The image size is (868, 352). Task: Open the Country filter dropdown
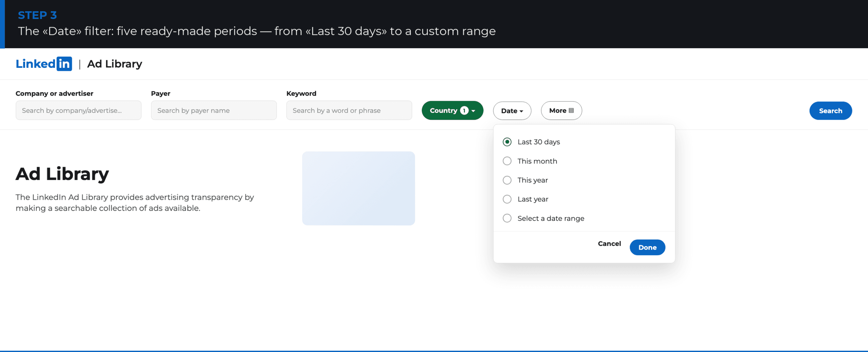(x=452, y=111)
